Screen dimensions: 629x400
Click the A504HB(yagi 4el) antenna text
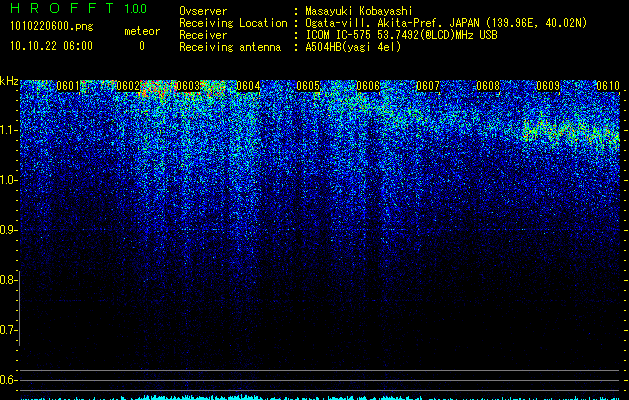[x=353, y=47]
